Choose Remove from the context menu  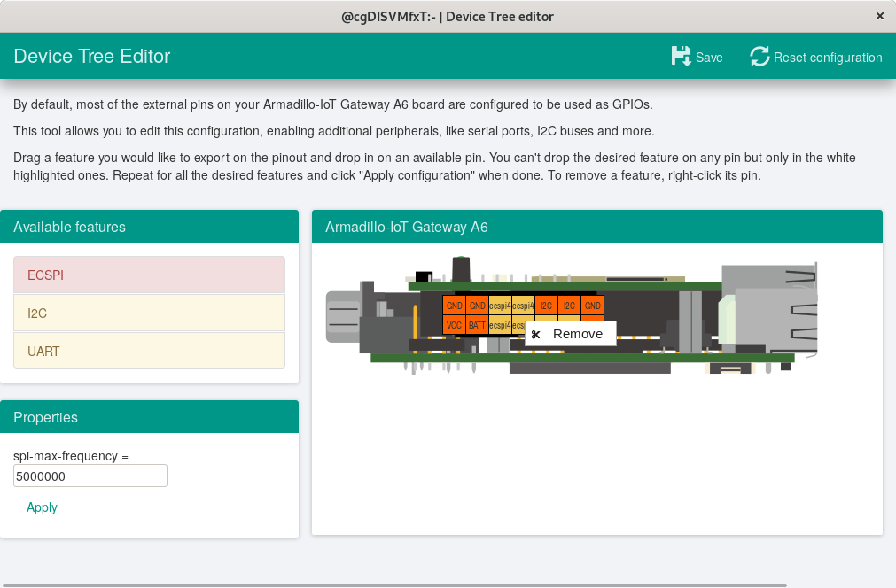pos(570,334)
